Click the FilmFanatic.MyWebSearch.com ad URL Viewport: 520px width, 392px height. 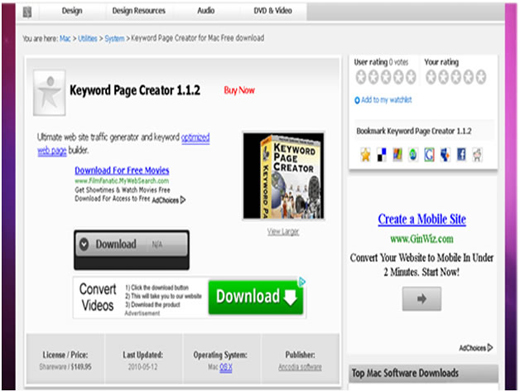click(122, 181)
